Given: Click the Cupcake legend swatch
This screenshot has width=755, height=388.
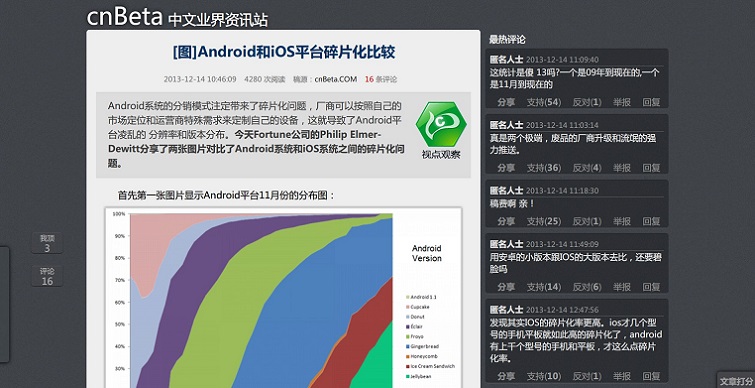Looking at the screenshot, I should click(x=408, y=307).
